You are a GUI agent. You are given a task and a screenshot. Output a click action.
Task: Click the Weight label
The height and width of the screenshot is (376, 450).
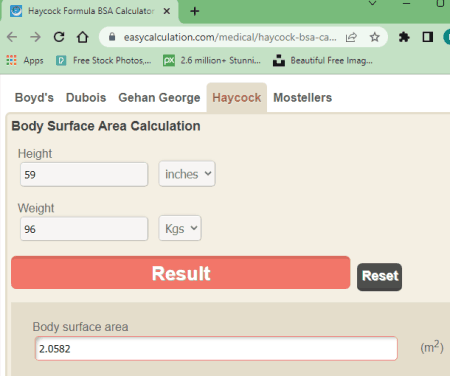[36, 208]
